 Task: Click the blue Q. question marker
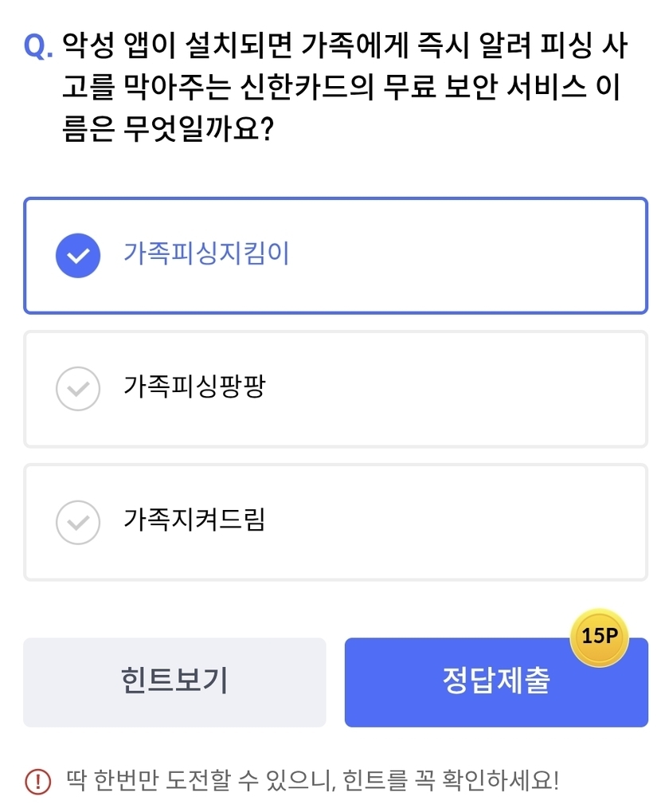coord(38,48)
